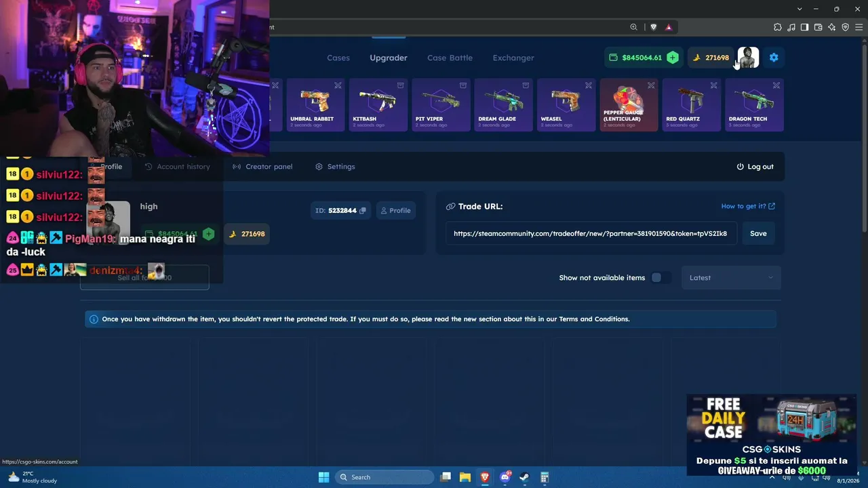Toggle the browser sidebar panel icon
This screenshot has width=868, height=488.
(805, 27)
